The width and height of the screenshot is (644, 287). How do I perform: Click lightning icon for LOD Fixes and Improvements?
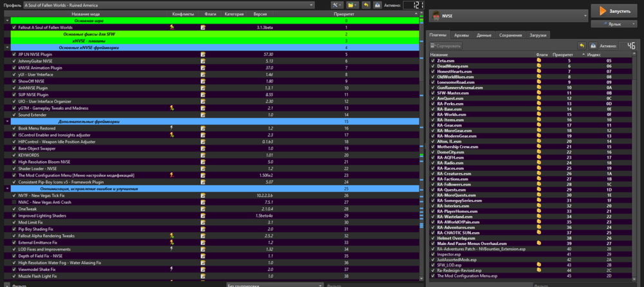point(172,249)
